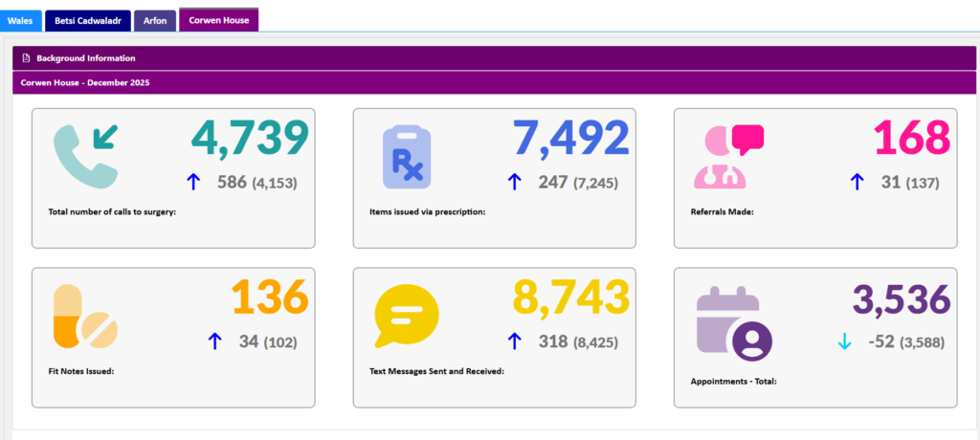Switch to the Wales tab
980x440 pixels.
tap(19, 19)
